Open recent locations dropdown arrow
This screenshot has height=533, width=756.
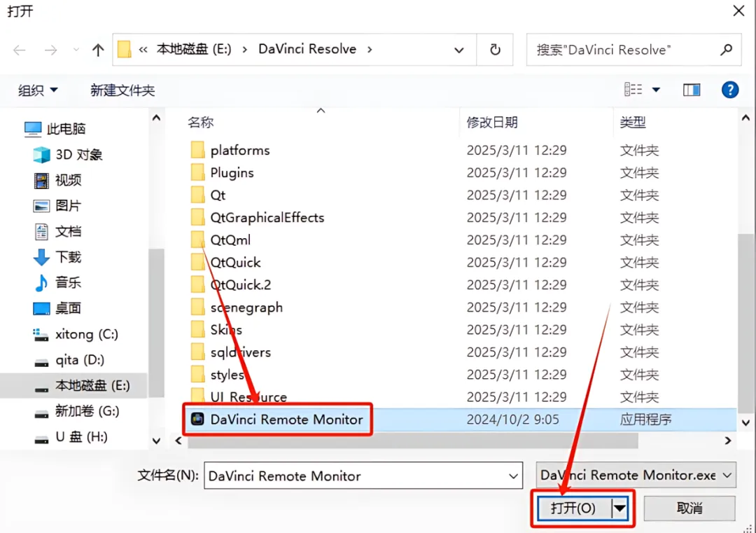point(76,50)
